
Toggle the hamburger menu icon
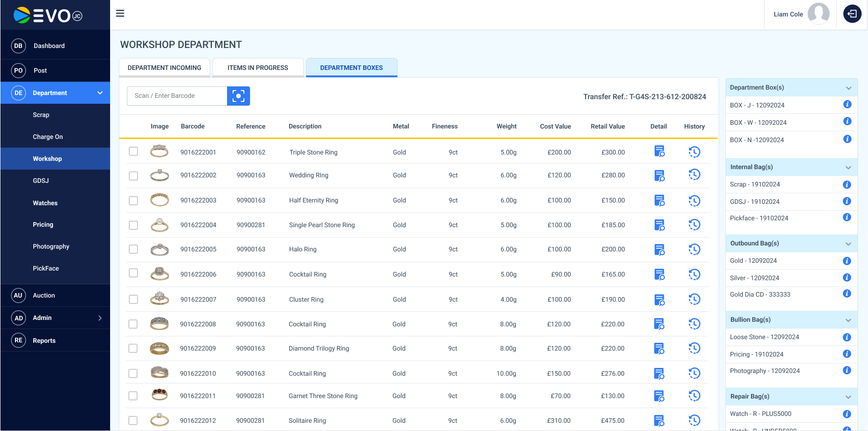pos(120,14)
